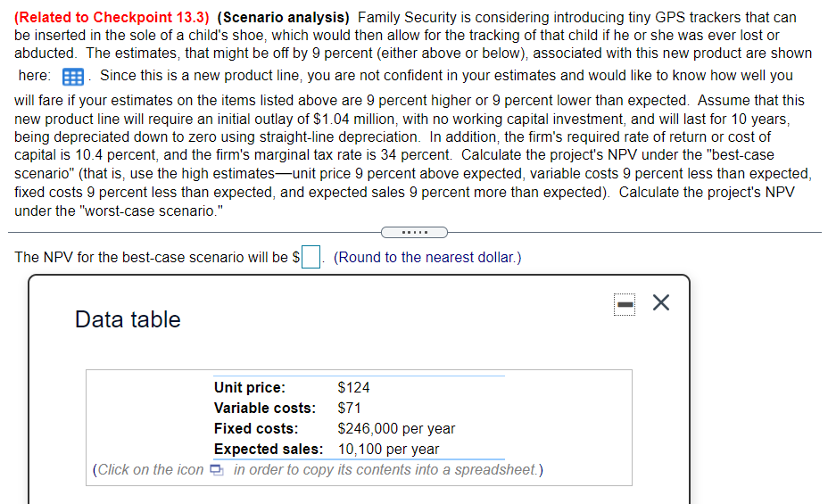Click the "Data table" heading
This screenshot has height=504, width=828.
click(x=128, y=319)
